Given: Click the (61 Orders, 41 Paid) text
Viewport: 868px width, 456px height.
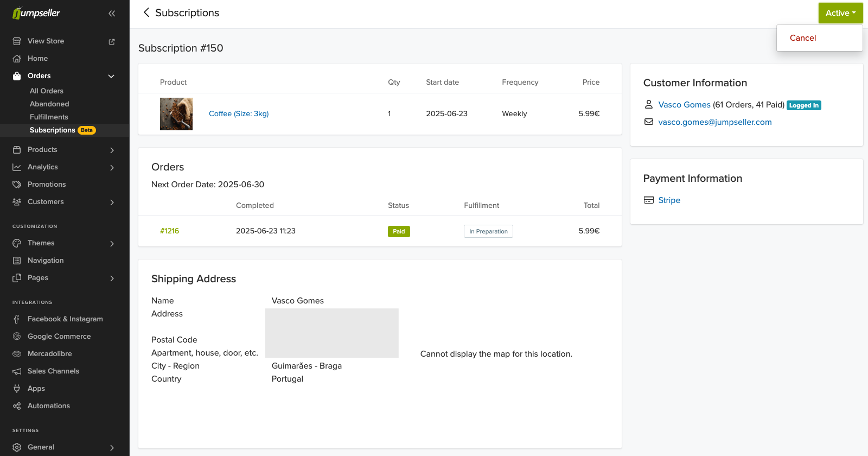Looking at the screenshot, I should 749,105.
